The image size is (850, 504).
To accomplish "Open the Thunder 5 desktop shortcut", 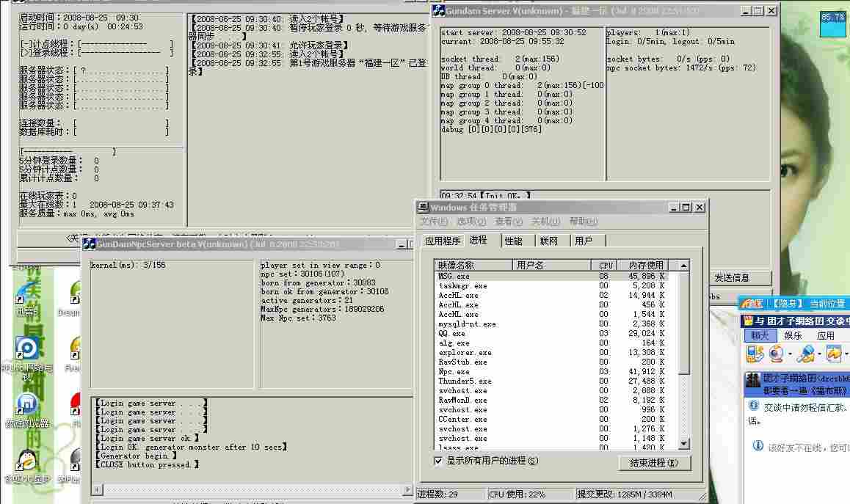I will (26, 296).
